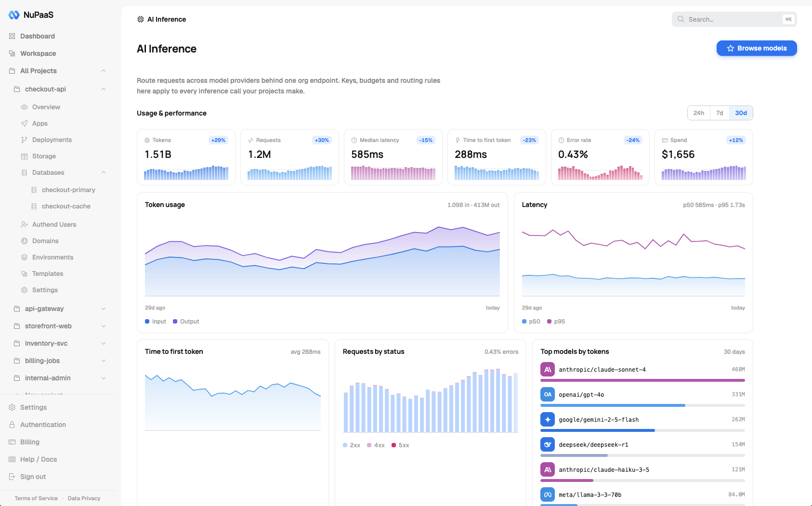Click the deepseek/deepseek-r1 model icon
This screenshot has width=812, height=506.
pos(548,444)
